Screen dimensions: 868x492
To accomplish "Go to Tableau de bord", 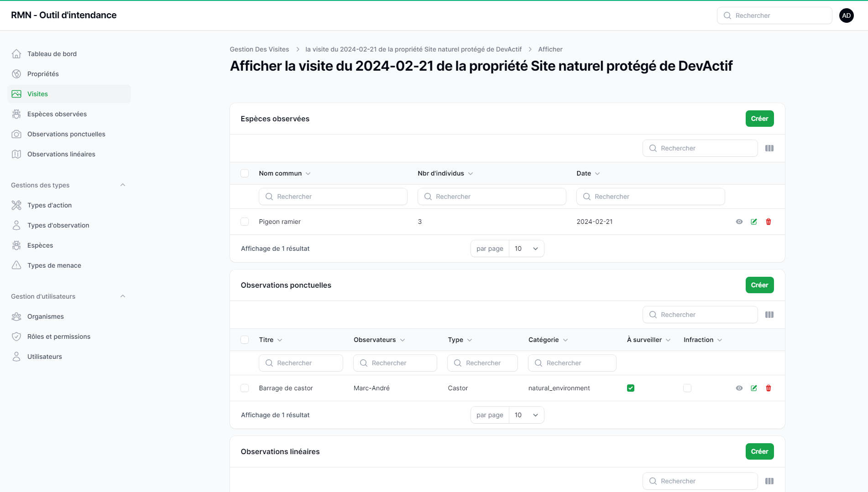I will pos(52,54).
